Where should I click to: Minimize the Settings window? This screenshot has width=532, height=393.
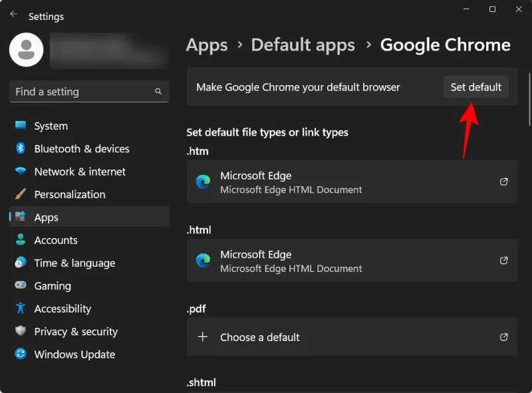(466, 9)
